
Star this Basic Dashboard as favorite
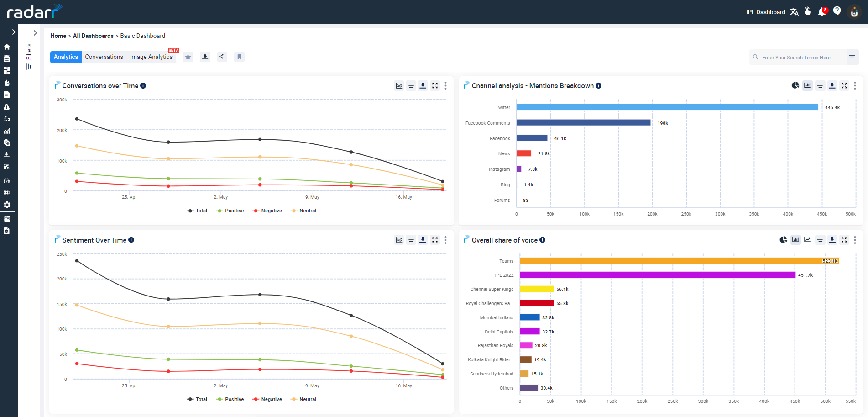(x=188, y=57)
